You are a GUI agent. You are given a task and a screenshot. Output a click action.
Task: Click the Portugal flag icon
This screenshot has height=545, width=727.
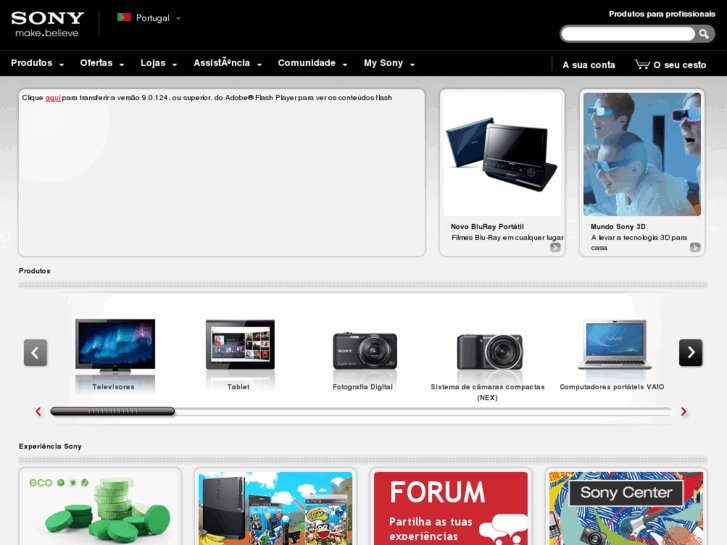tap(124, 18)
